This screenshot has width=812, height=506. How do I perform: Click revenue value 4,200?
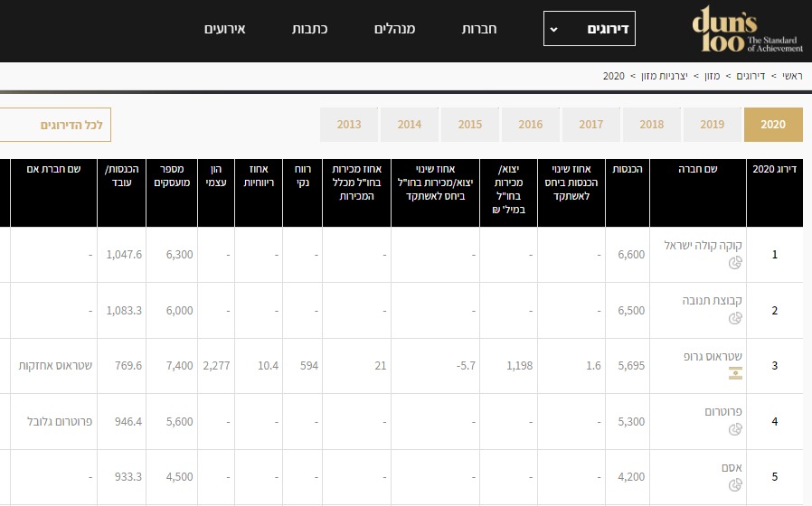[x=631, y=477]
